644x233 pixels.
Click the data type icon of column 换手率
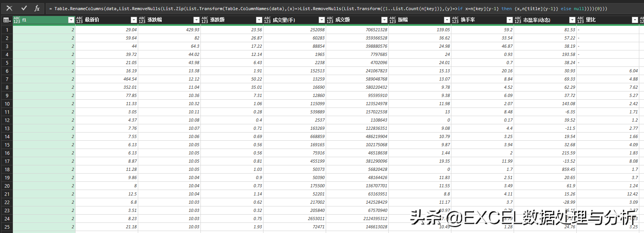[455, 20]
